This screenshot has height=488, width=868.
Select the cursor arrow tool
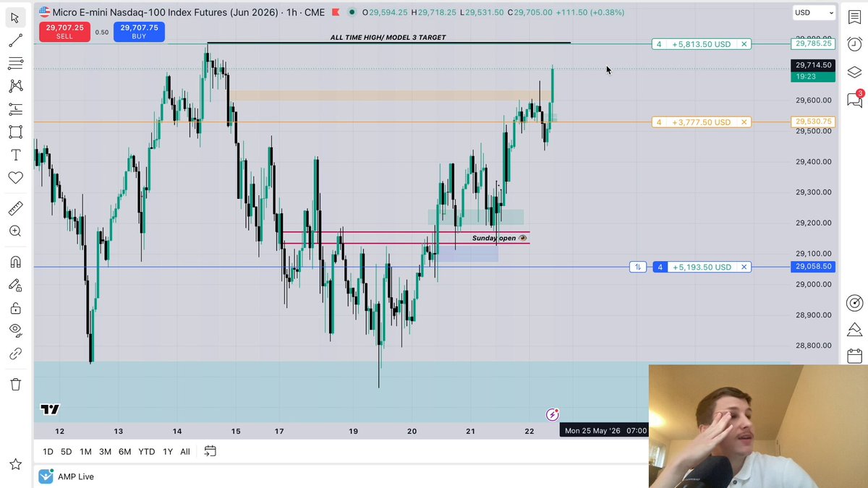point(15,17)
